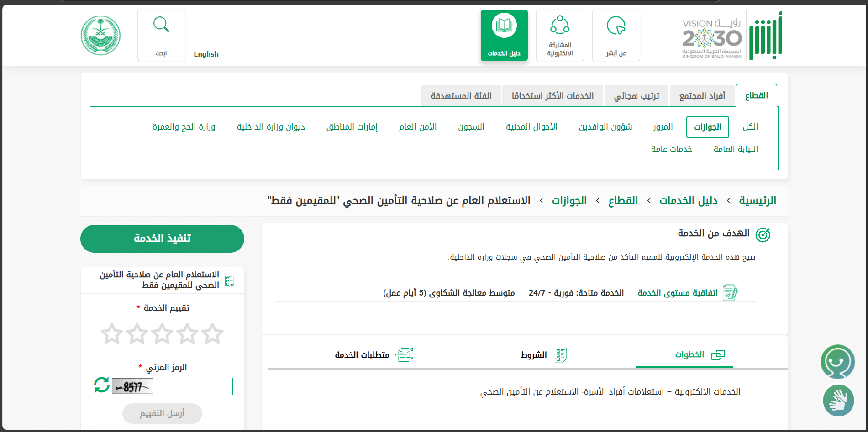This screenshot has height=432, width=868.
Task: Click the الشروط checklist icon
Action: click(x=561, y=354)
